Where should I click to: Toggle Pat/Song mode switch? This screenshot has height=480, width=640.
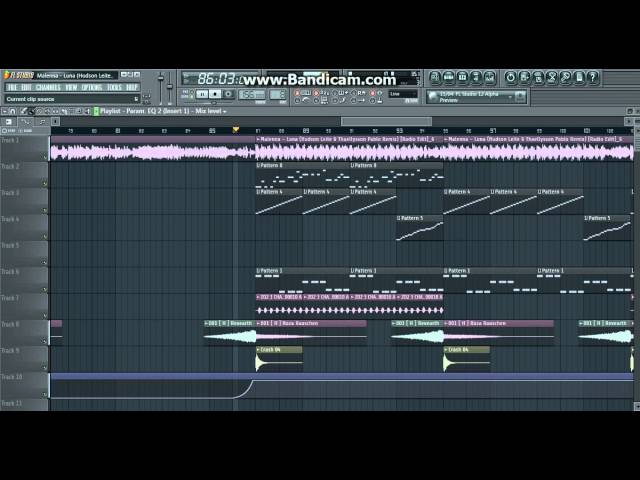(x=191, y=94)
